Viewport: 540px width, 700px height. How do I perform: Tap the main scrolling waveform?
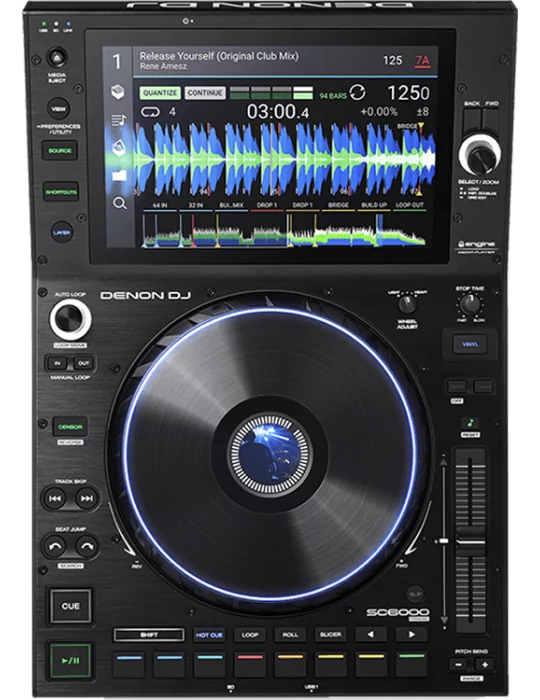[x=284, y=159]
